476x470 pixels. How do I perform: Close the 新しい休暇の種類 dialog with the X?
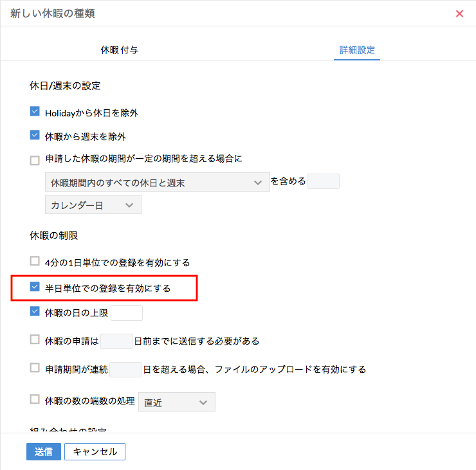point(459,14)
